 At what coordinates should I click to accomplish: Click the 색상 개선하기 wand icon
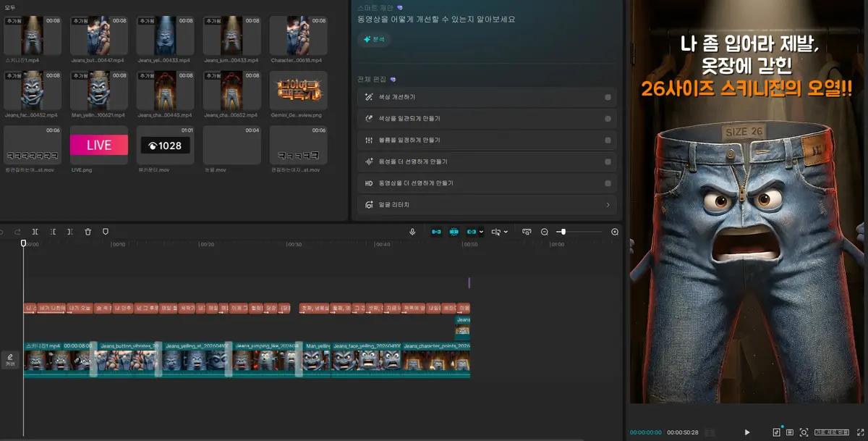[x=369, y=97]
